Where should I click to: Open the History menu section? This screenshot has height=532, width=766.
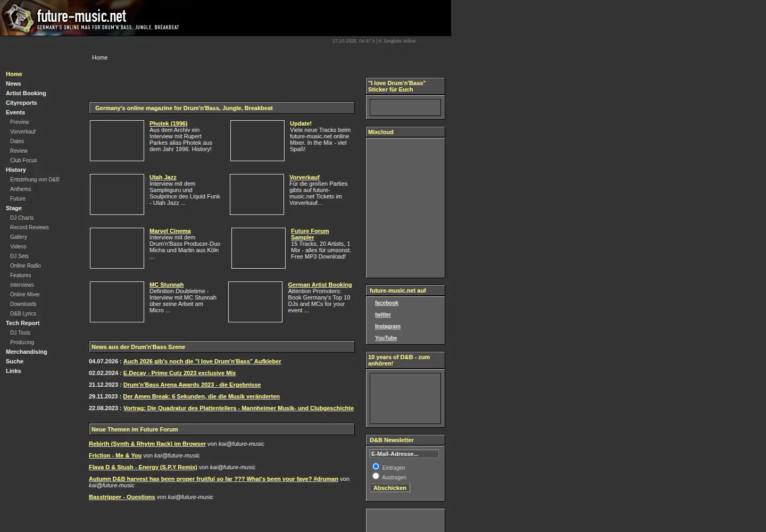16,170
